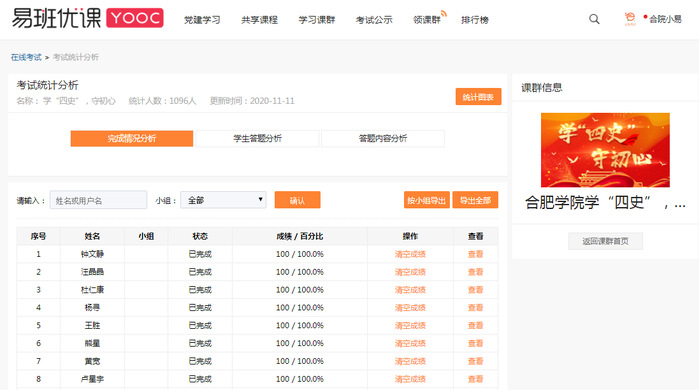Click the 学四史守初心 course banner image
The image size is (699, 390).
pyautogui.click(x=605, y=150)
